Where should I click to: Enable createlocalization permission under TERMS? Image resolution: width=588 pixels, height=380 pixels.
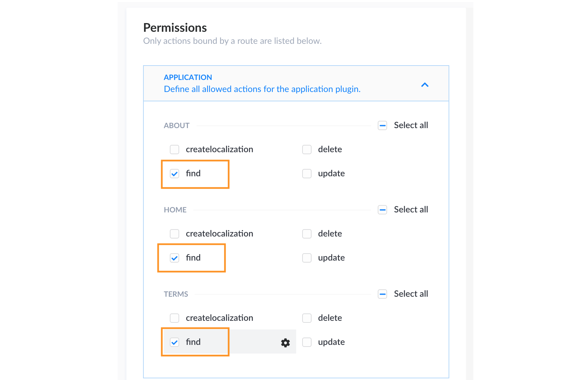[x=174, y=318]
